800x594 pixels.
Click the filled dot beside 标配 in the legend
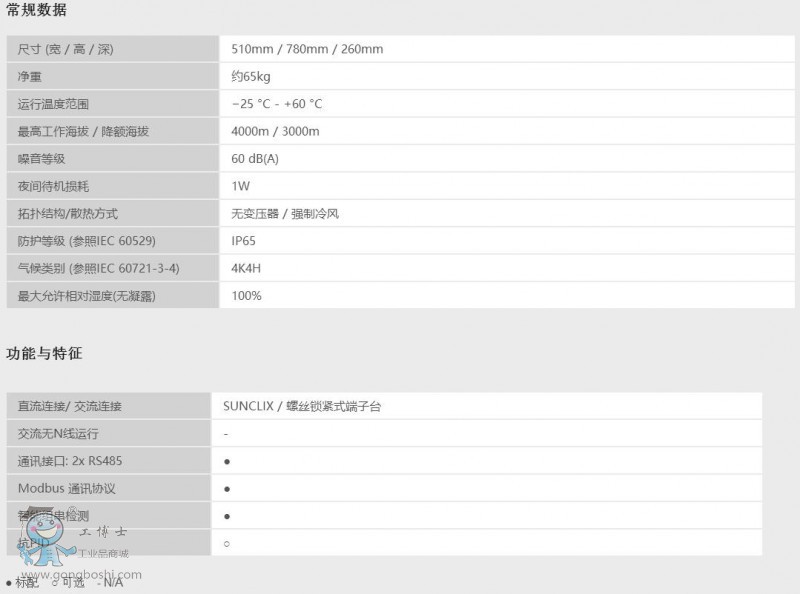coord(9,582)
